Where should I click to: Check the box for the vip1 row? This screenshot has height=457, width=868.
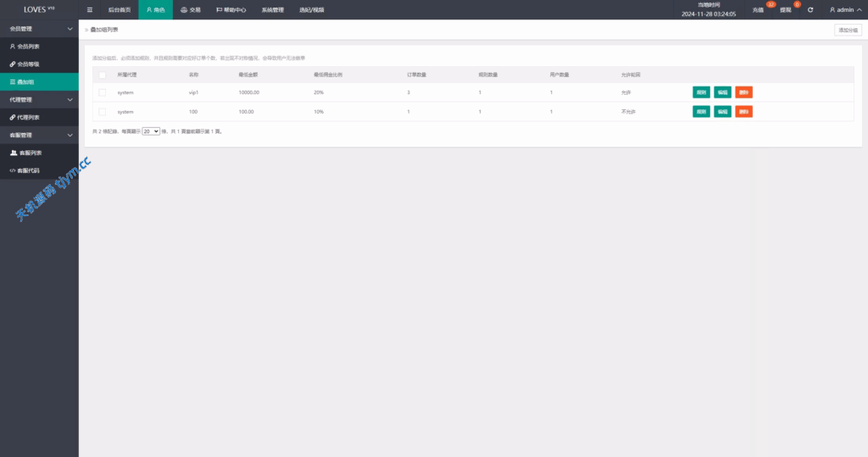point(102,92)
